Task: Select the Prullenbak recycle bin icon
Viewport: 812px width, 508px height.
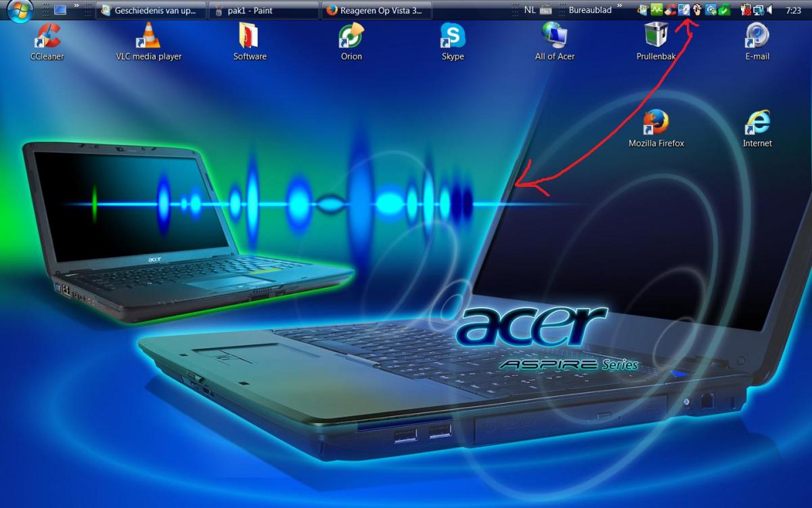Action: [x=656, y=41]
